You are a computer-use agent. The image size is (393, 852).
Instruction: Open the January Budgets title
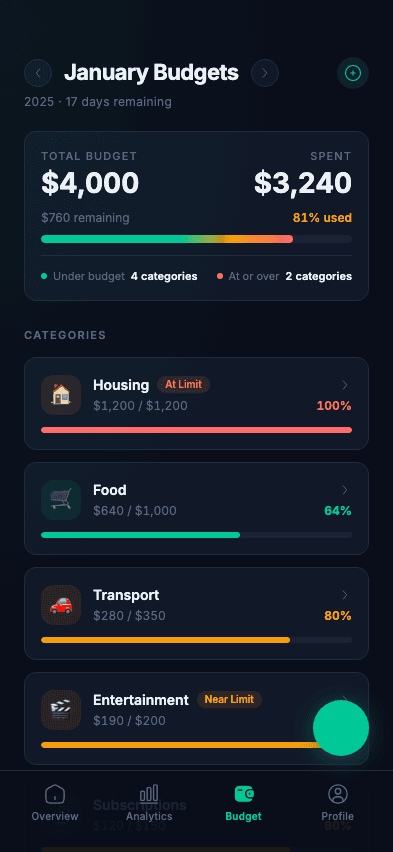coord(151,73)
